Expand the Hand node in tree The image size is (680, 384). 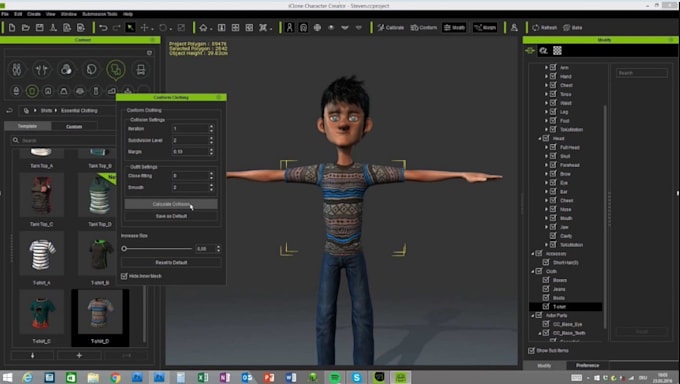tap(546, 76)
